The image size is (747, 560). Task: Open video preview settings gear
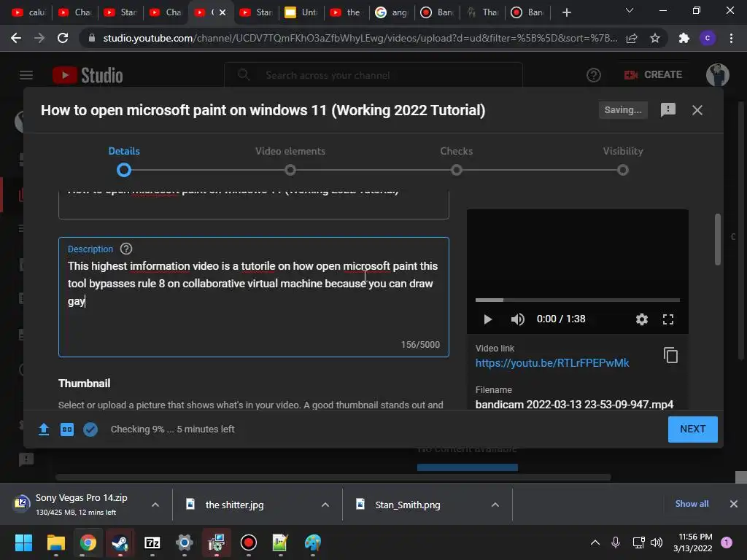click(x=642, y=319)
